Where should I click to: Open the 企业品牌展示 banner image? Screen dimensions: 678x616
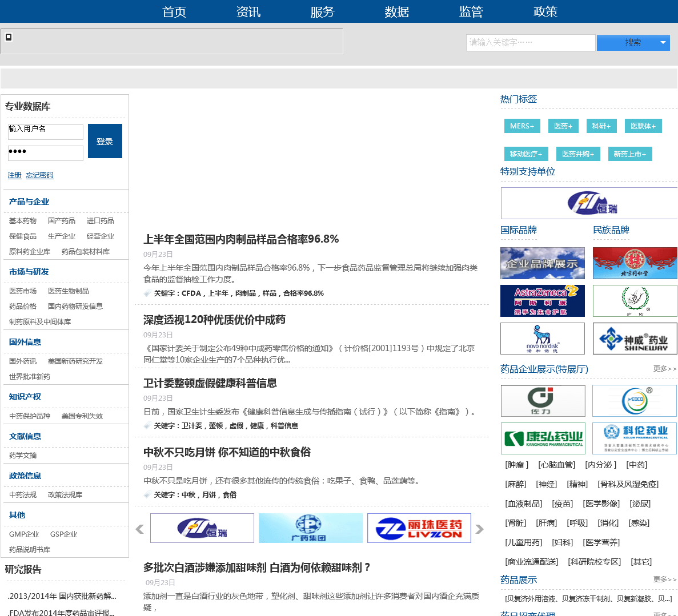543,263
